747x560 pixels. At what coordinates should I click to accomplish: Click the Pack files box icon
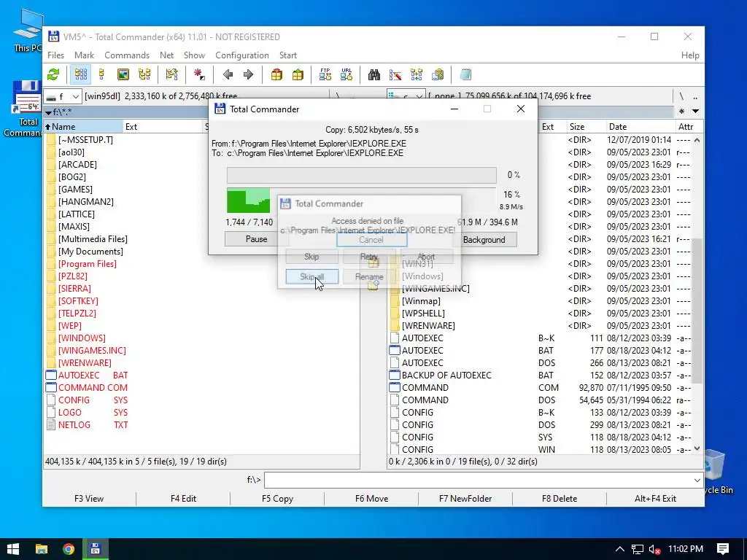point(276,75)
